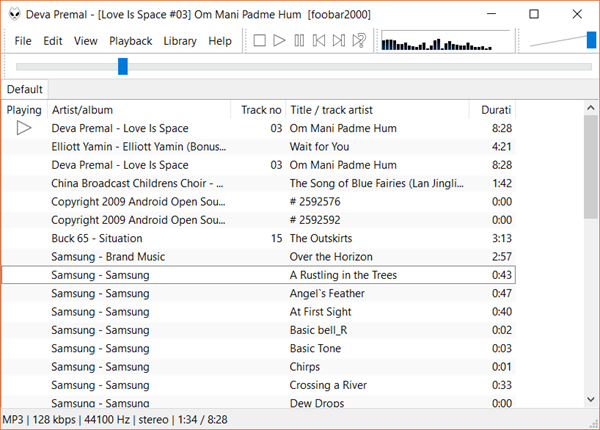Click the 4:21 duration value

502,147
